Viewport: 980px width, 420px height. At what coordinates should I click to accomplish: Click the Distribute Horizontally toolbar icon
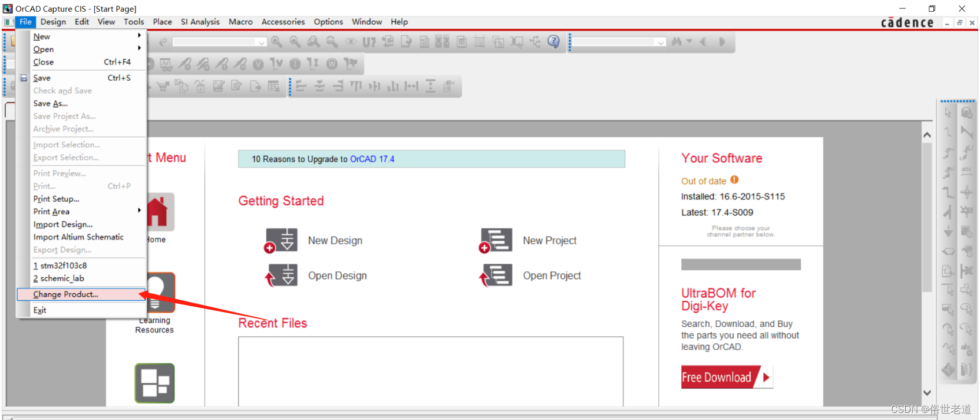(411, 86)
